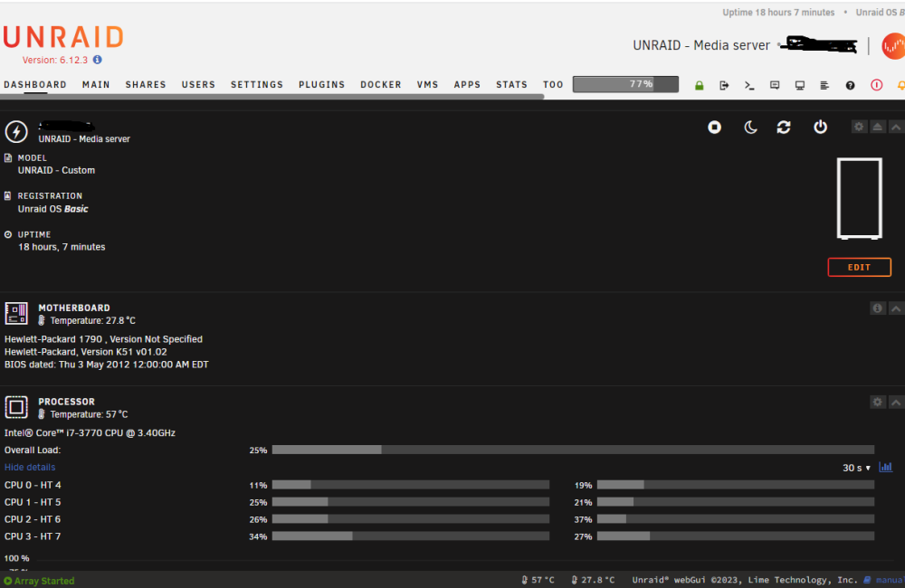Open the Processor tile gear settings icon

(x=877, y=402)
